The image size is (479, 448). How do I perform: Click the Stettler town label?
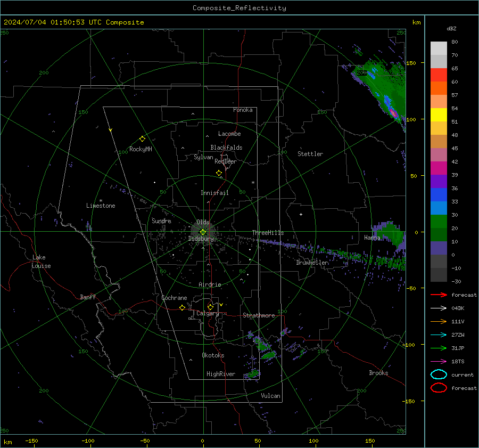coord(310,154)
